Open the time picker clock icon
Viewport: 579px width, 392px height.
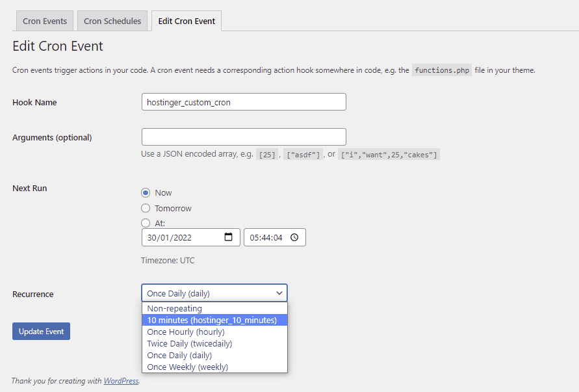(x=295, y=237)
